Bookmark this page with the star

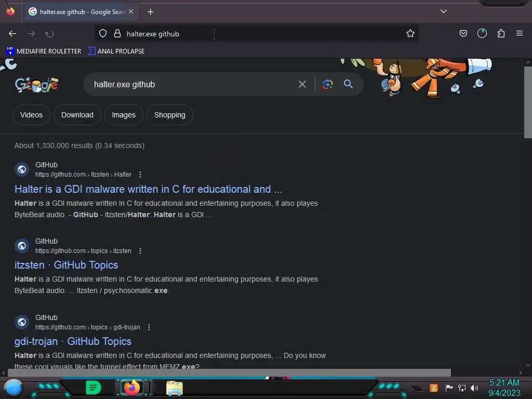(410, 33)
